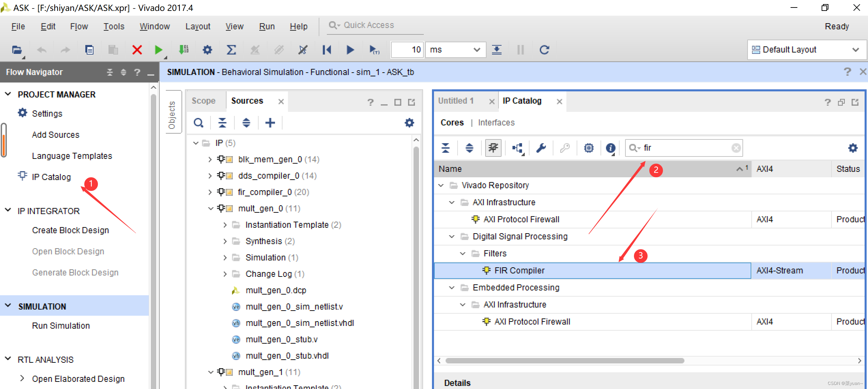Viewport: 868px width, 389px height.
Task: Switch to the Scope tab
Action: pyautogui.click(x=203, y=101)
